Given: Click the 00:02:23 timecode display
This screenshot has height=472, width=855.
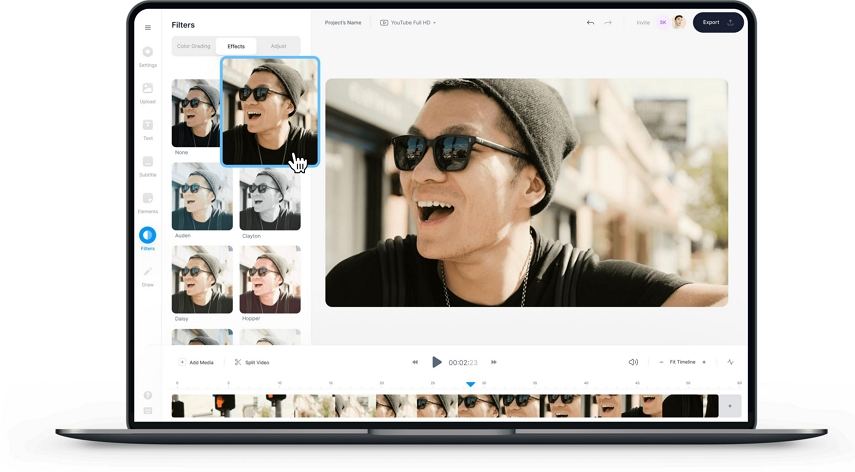Looking at the screenshot, I should [462, 362].
